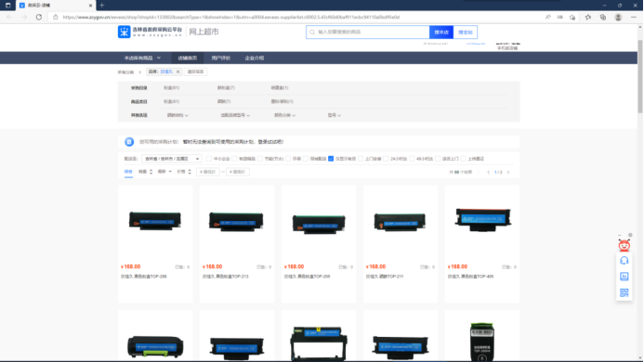Focus the product search input field
Viewport: 644px width, 362px height.
coord(368,32)
